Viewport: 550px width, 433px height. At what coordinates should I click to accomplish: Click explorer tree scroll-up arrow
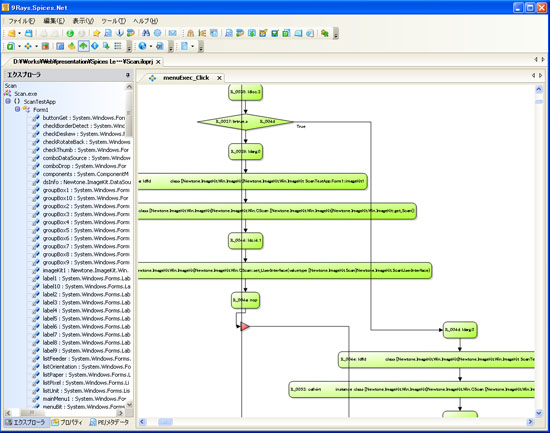coord(129,86)
